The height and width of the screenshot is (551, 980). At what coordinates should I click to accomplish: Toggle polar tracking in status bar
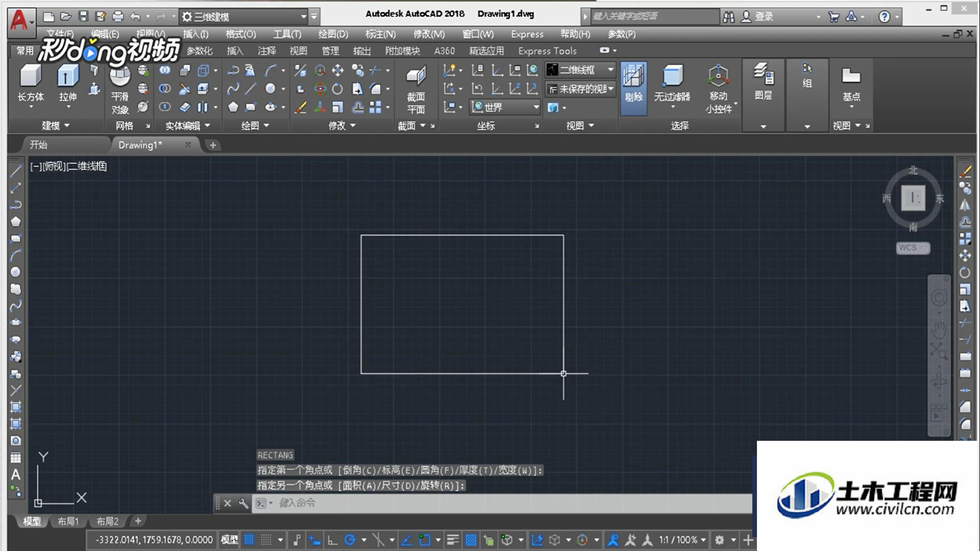click(x=350, y=540)
